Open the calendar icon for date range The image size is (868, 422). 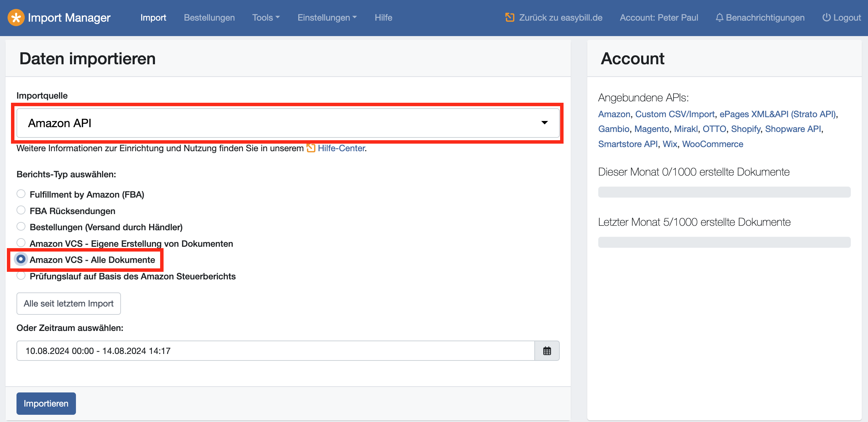point(547,351)
